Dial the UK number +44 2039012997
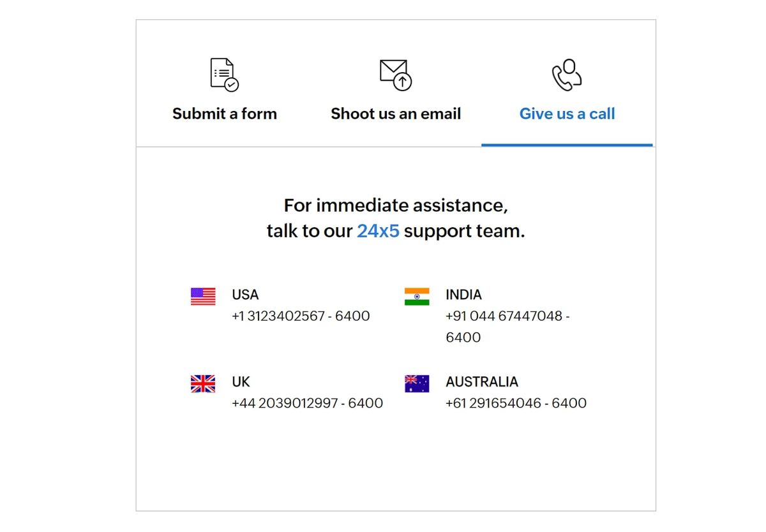The image size is (766, 532). (307, 403)
